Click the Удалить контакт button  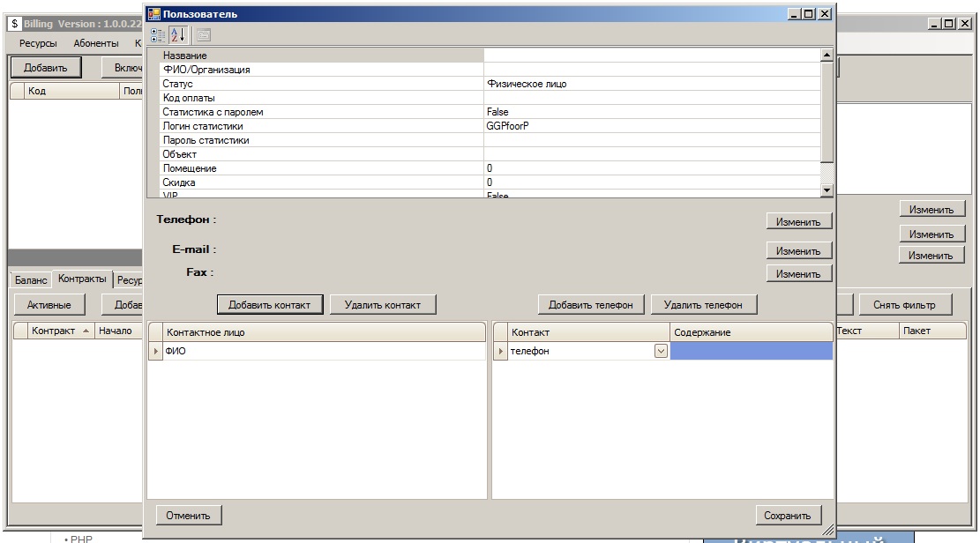[x=383, y=305]
